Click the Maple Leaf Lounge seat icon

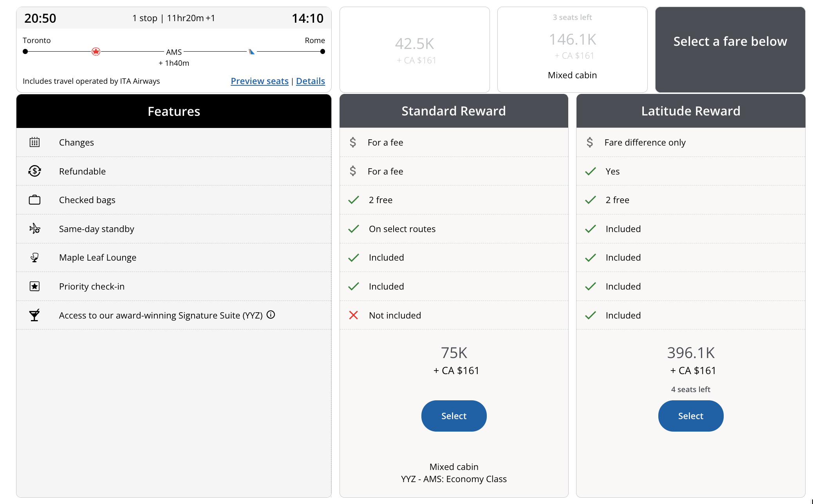[x=34, y=257]
